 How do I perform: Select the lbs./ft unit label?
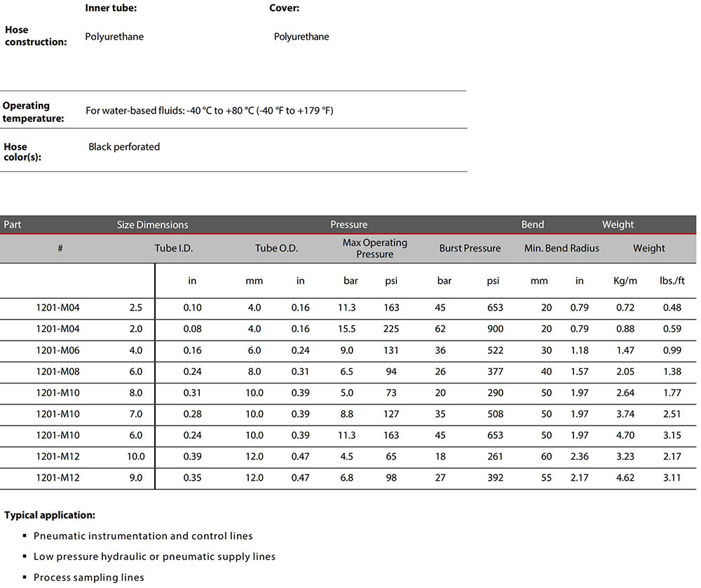(x=671, y=281)
